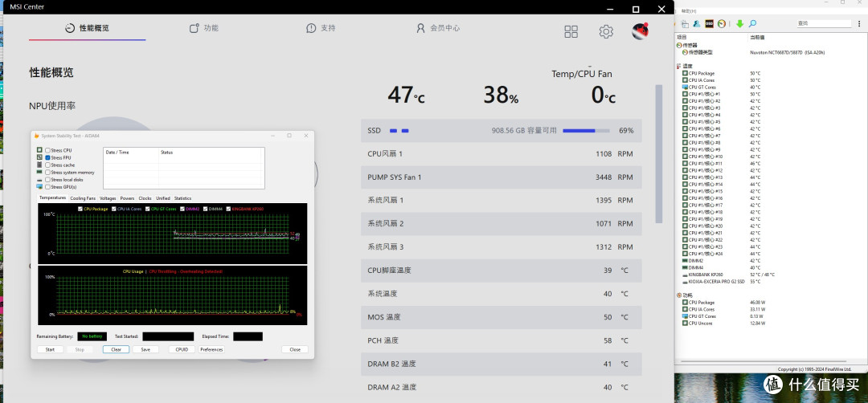Click the CPUID button
The height and width of the screenshot is (403, 868).
click(182, 349)
